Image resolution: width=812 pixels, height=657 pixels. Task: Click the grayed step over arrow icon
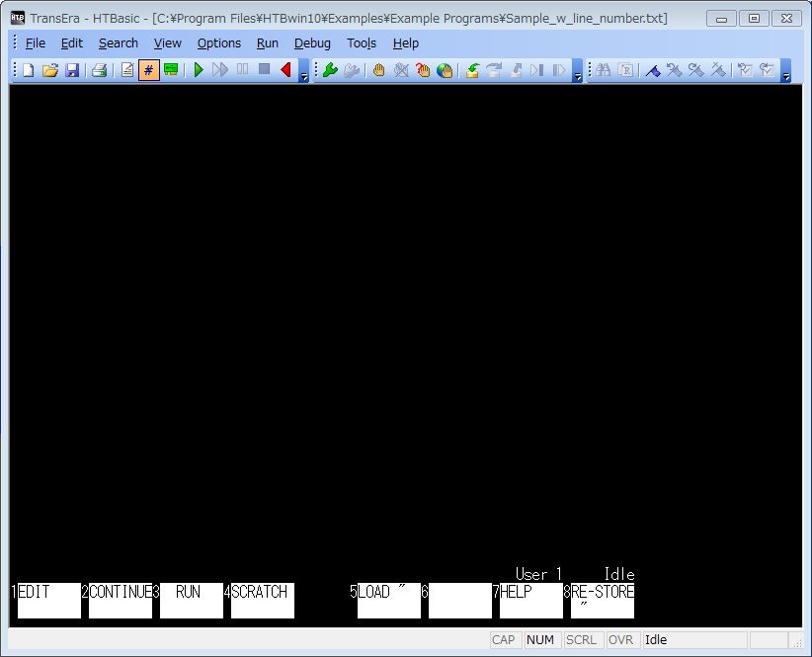(494, 70)
